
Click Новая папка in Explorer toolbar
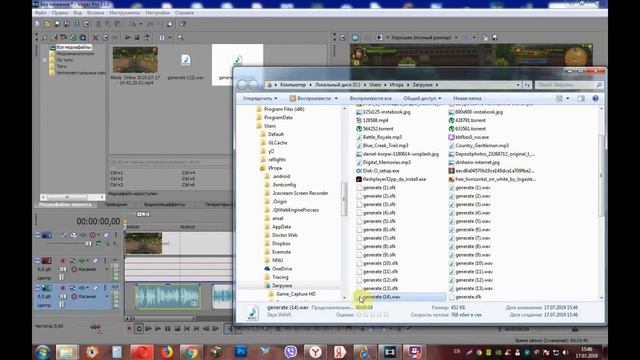pos(467,98)
